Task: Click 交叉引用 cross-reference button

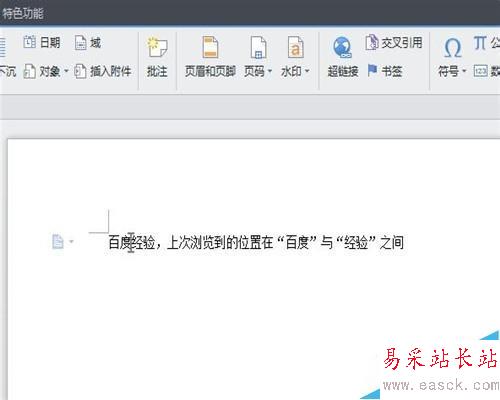Action: pos(394,42)
